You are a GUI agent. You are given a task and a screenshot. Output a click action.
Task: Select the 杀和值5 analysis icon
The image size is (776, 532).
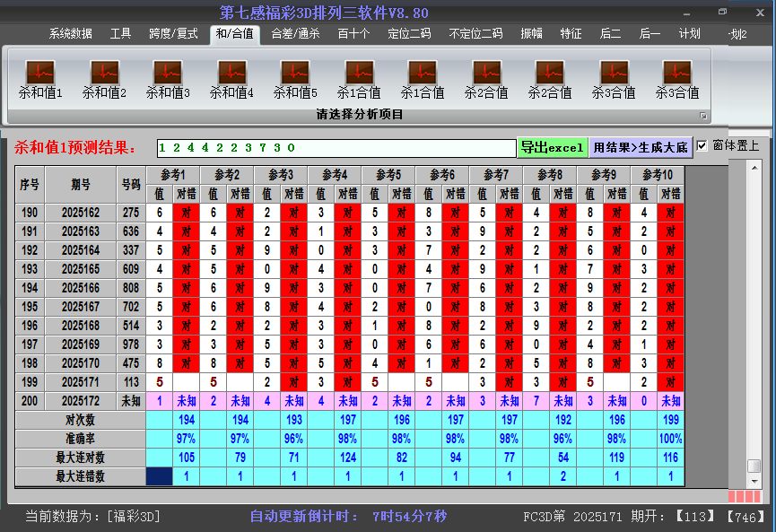[x=295, y=79]
